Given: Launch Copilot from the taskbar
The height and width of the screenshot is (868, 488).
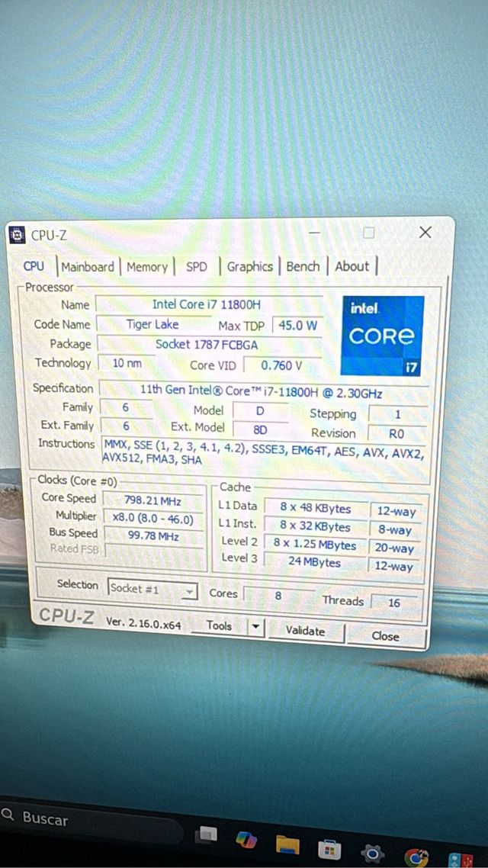Looking at the screenshot, I should pos(246,840).
